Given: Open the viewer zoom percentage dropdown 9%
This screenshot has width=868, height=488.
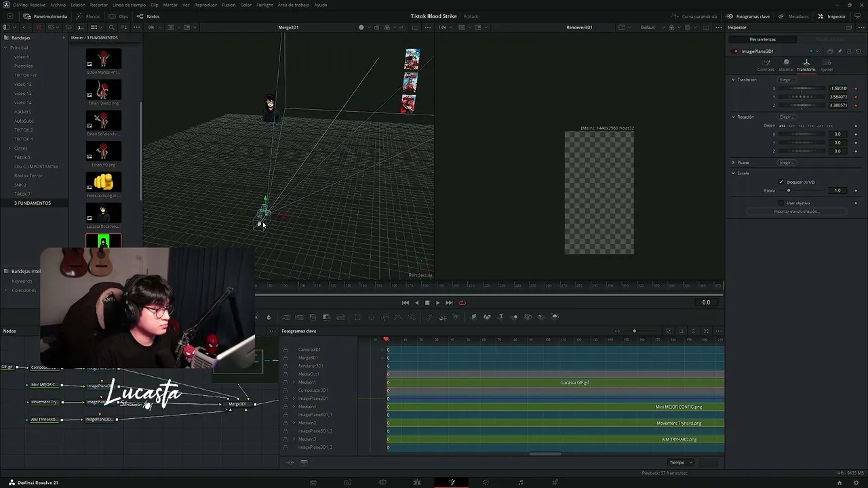Looking at the screenshot, I should (x=153, y=27).
